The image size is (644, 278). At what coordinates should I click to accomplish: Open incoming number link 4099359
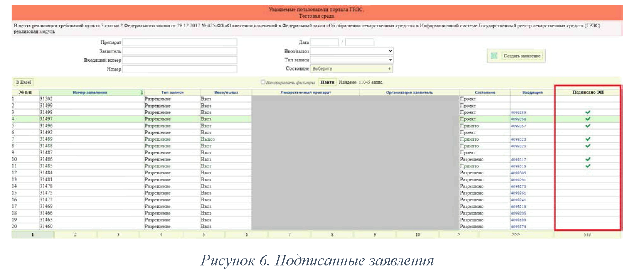[x=518, y=112]
